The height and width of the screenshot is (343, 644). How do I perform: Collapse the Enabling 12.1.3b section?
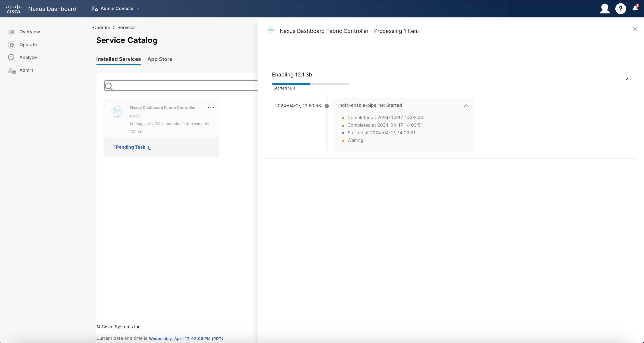pyautogui.click(x=628, y=79)
